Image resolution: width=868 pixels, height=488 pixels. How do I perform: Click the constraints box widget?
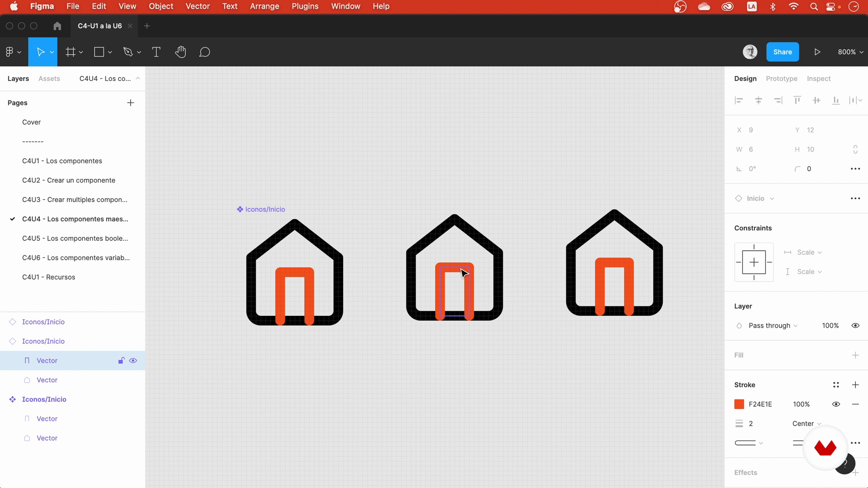(x=754, y=262)
